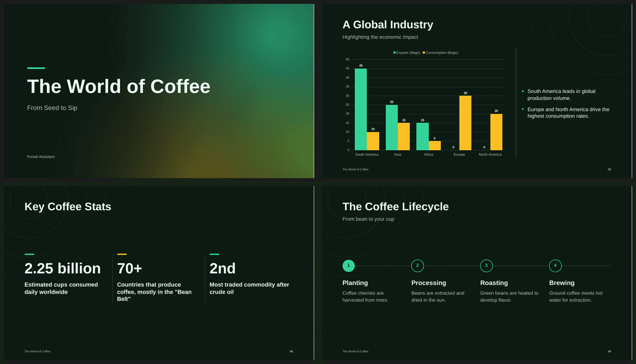Click the "2nd" statistic
Viewport: 636px width, 364px height.
223,269
